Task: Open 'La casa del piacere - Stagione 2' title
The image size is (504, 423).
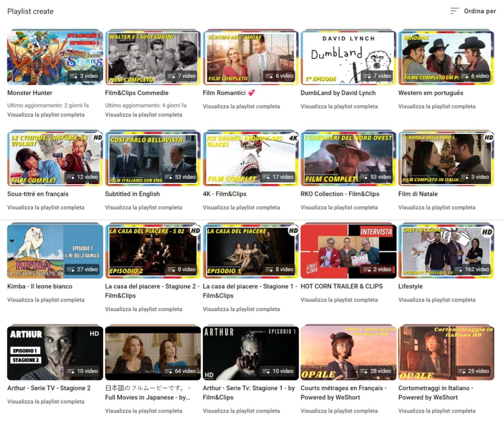Action: coord(153,291)
